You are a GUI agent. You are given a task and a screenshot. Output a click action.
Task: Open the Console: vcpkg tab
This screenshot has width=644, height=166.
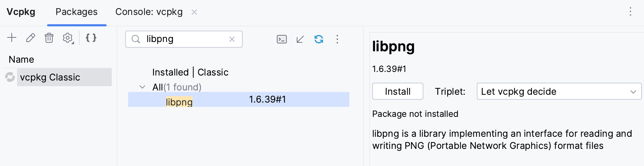[149, 12]
